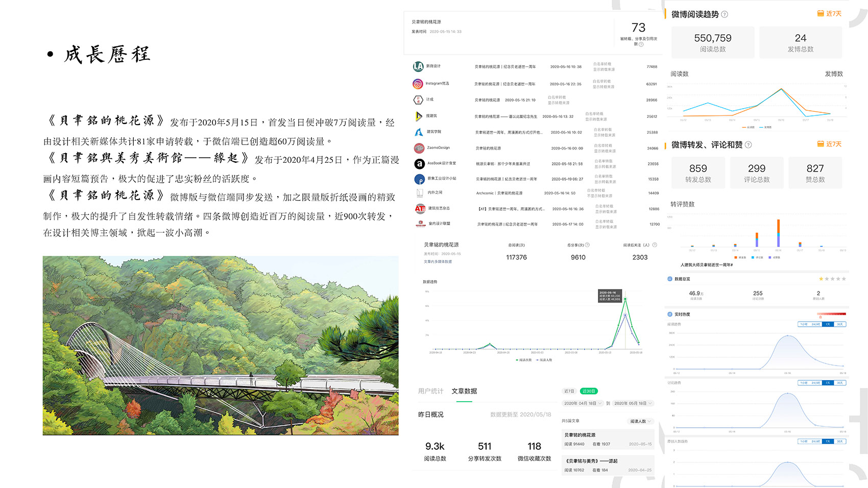Open the 文章内多媒体数据 link
Screen dimensions: 868x488
pos(438,262)
